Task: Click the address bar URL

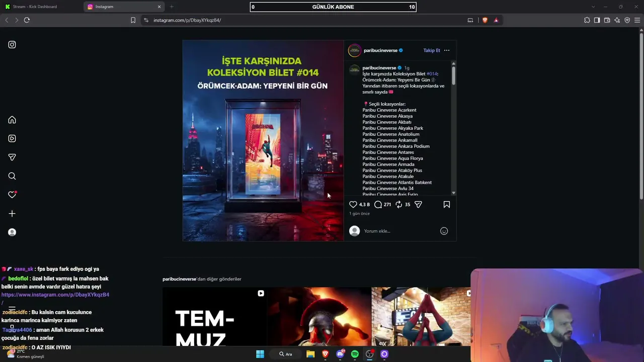Action: (187, 20)
